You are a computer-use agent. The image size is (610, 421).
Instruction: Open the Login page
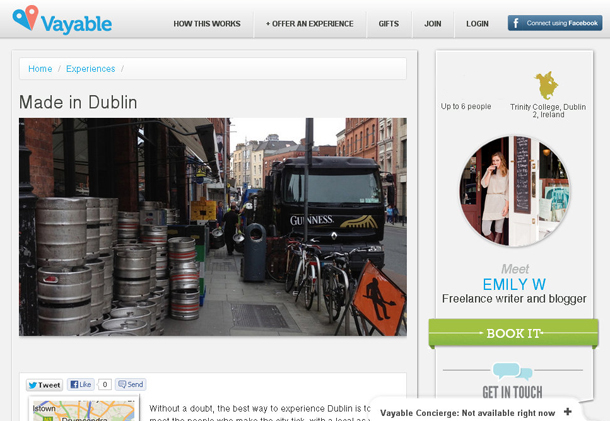tap(477, 24)
